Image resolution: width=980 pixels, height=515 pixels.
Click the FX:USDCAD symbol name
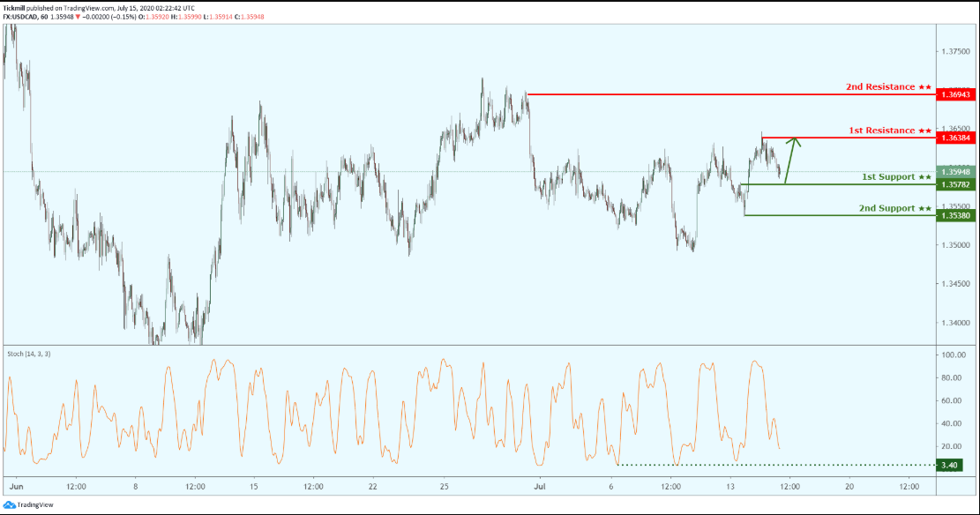coord(20,17)
